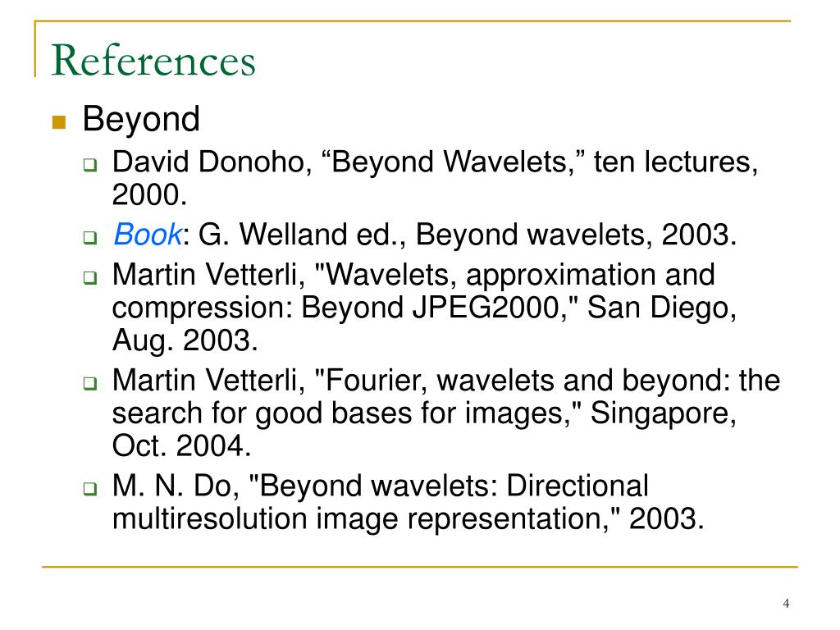Click the blue Book link
The image size is (840, 630).
click(x=148, y=235)
